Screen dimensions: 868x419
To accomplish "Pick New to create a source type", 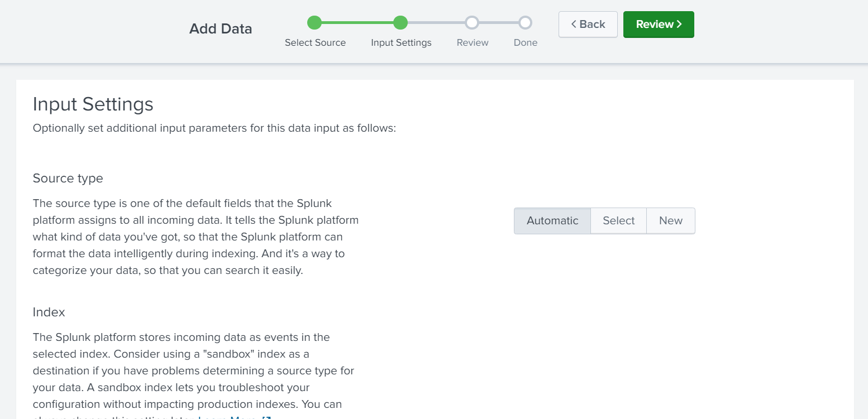I will coord(671,221).
